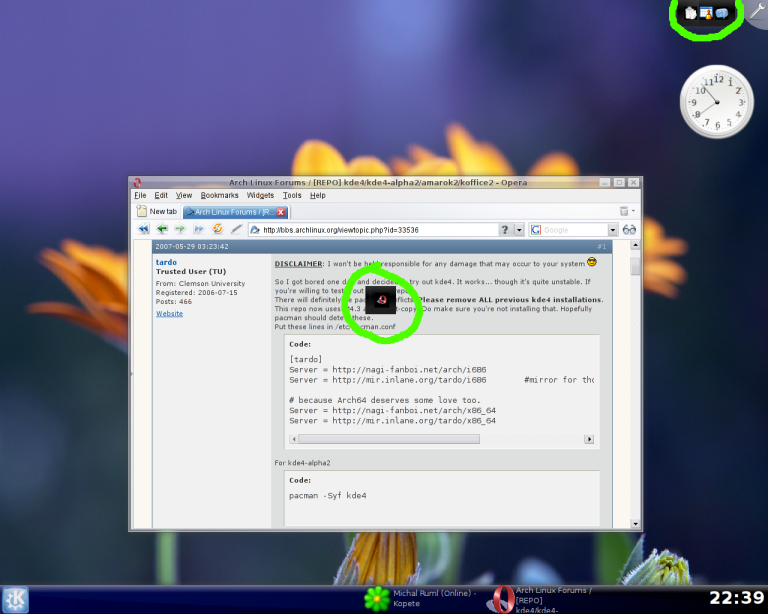This screenshot has width=768, height=614.
Task: Click the New tab page icon
Action: point(142,211)
